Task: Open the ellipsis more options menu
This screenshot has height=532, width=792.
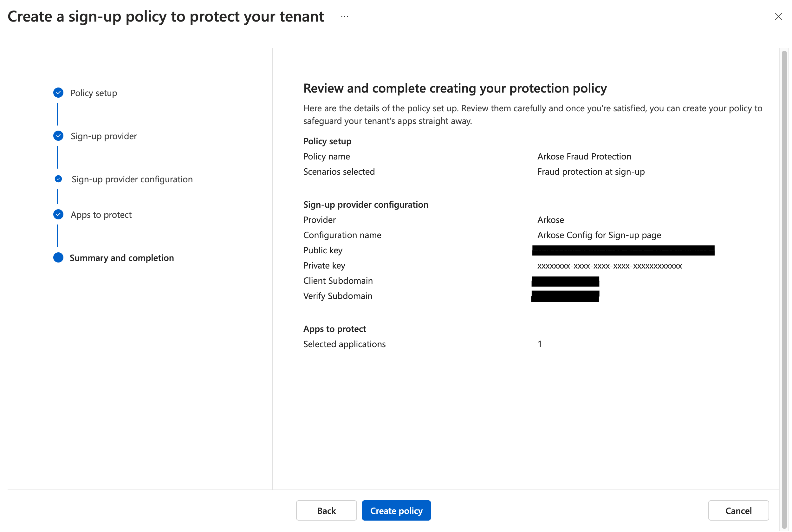Action: pos(344,16)
